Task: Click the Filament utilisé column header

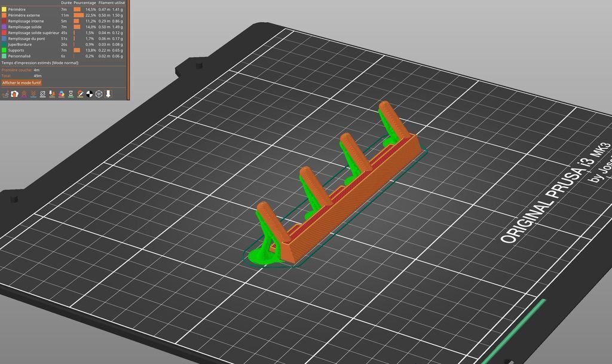Action: (112, 3)
